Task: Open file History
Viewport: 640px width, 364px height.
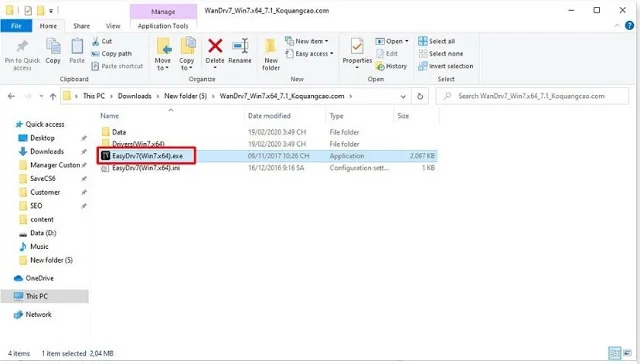Action: [x=391, y=66]
